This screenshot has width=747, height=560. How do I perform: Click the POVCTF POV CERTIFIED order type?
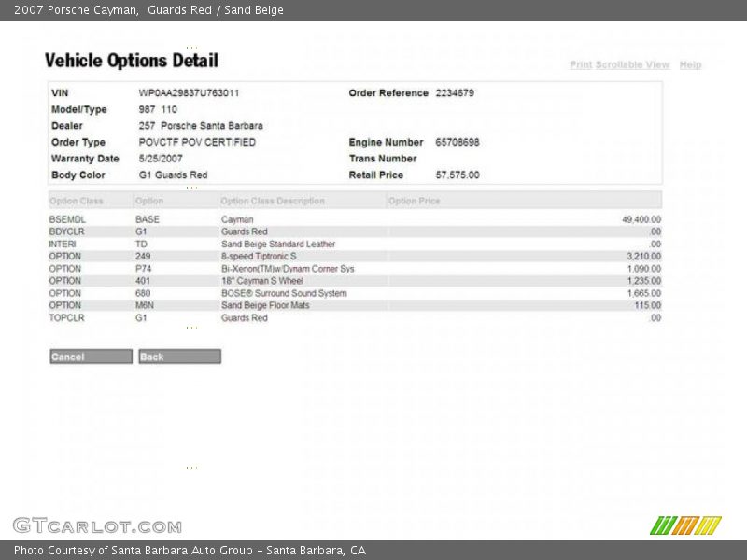pyautogui.click(x=197, y=143)
